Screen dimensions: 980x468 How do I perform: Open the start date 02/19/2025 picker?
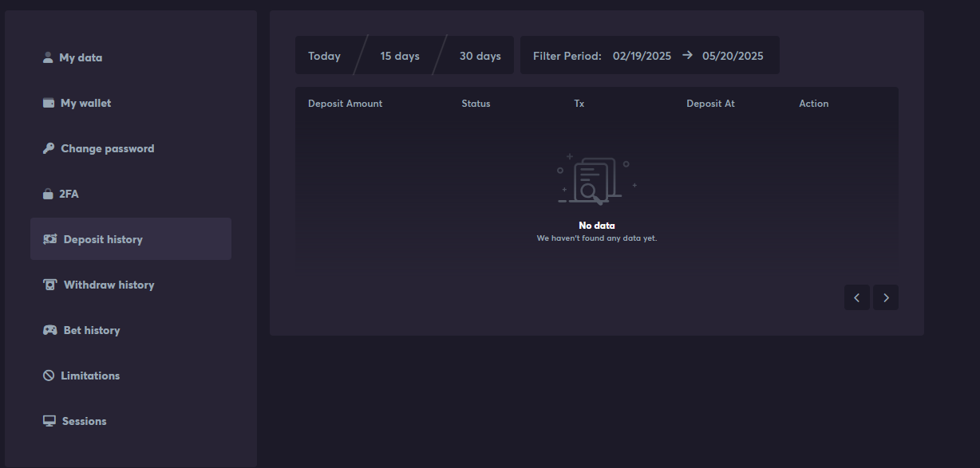click(x=642, y=56)
